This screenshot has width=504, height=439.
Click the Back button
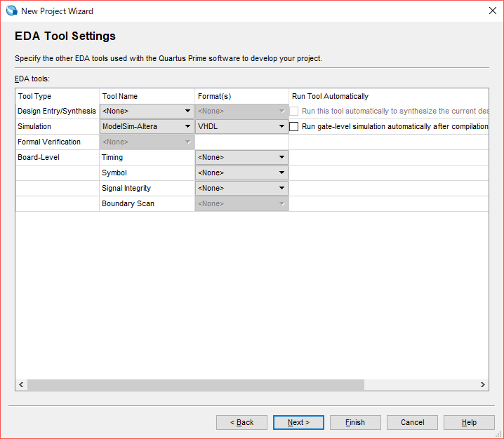coord(241,423)
